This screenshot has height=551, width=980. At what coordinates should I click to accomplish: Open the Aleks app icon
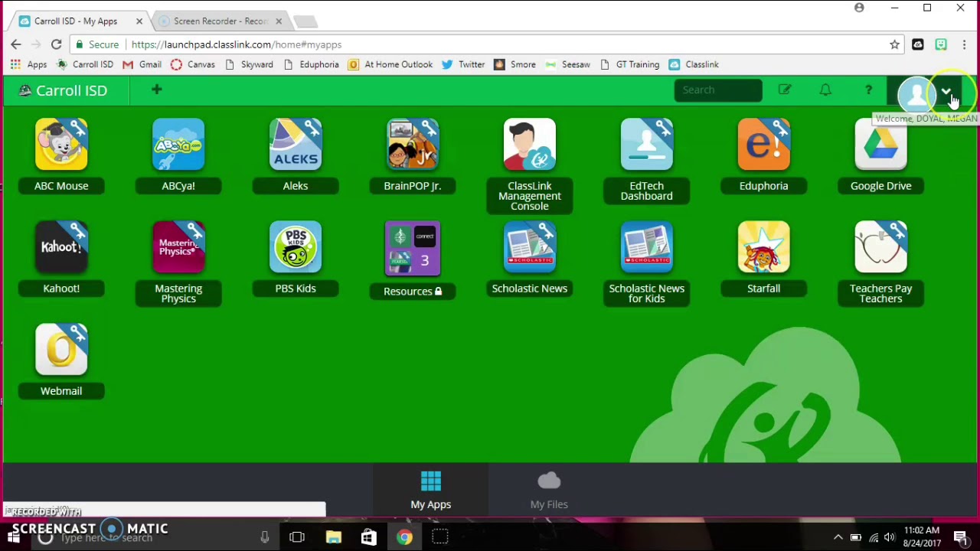point(296,145)
